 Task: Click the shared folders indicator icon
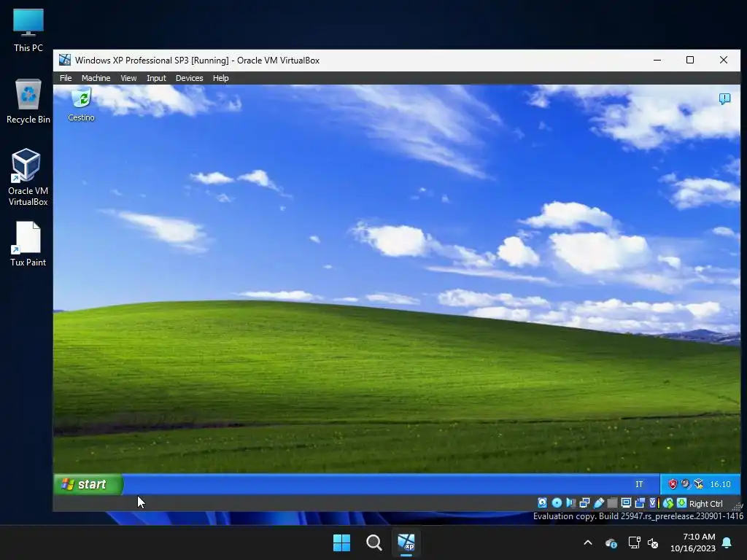click(612, 503)
